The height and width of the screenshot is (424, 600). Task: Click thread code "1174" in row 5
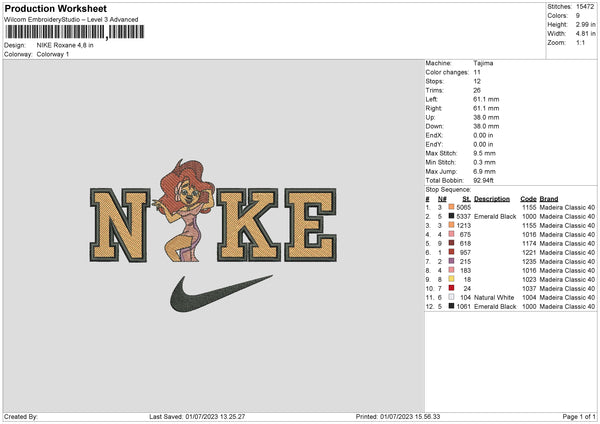tap(529, 243)
